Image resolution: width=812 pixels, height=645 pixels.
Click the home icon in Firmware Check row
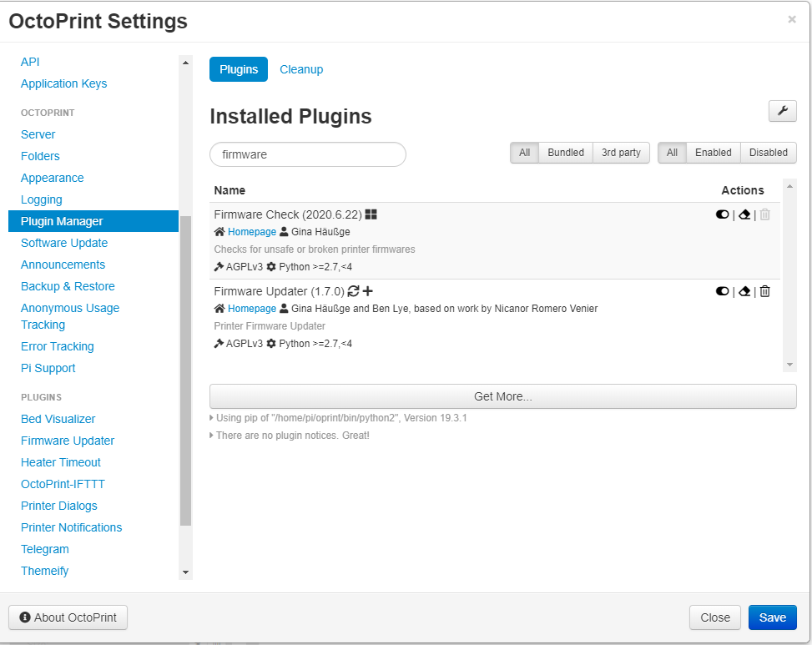click(219, 231)
